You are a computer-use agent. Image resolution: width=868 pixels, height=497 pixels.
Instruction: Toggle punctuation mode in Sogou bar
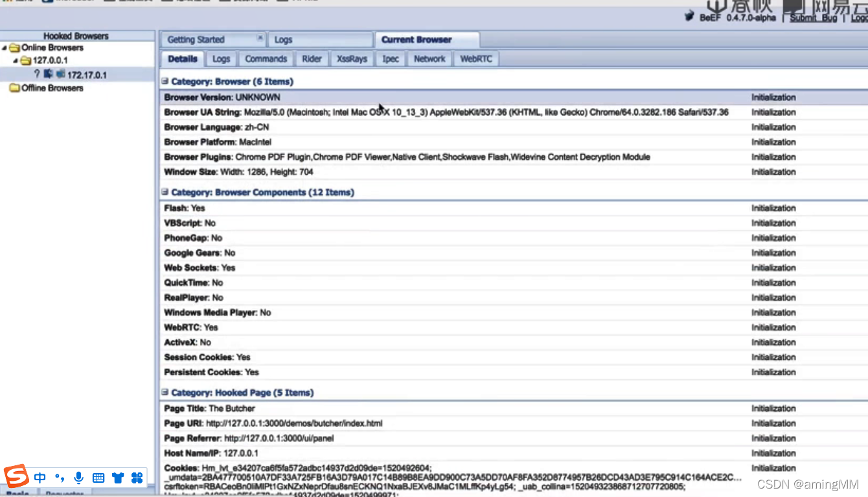pos(60,478)
